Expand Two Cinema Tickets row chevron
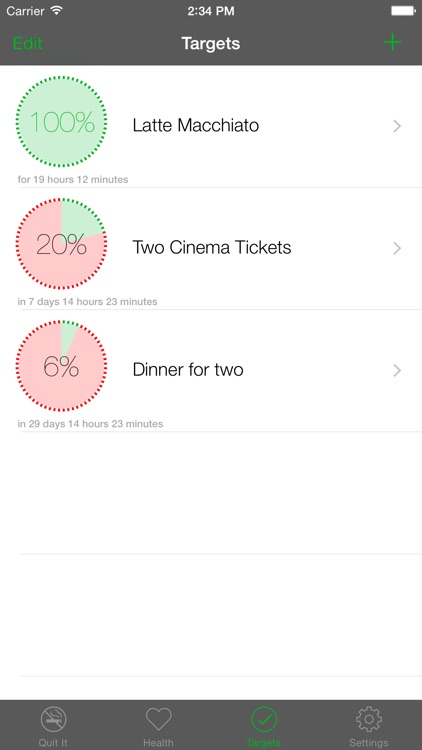 [x=397, y=248]
